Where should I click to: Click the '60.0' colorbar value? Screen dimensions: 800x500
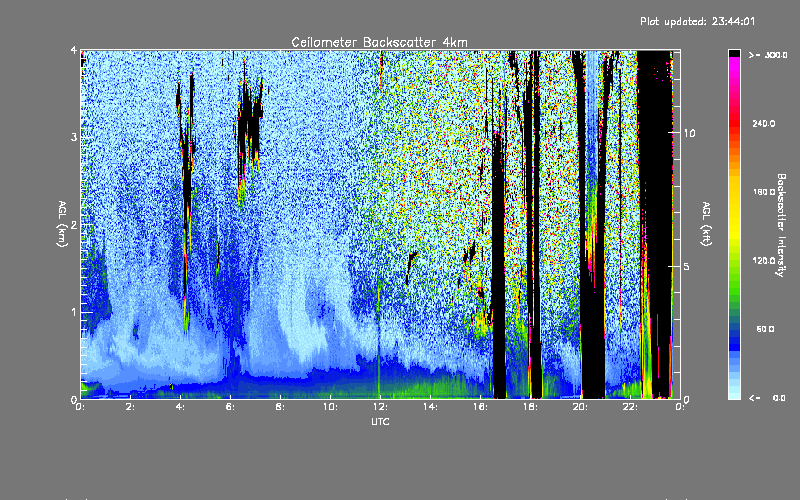click(765, 329)
